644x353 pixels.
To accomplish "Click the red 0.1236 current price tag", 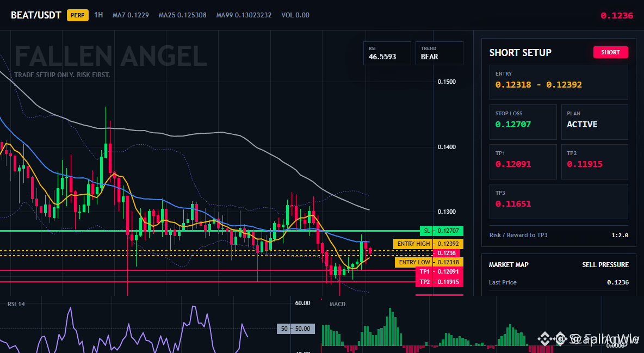I will (x=448, y=253).
